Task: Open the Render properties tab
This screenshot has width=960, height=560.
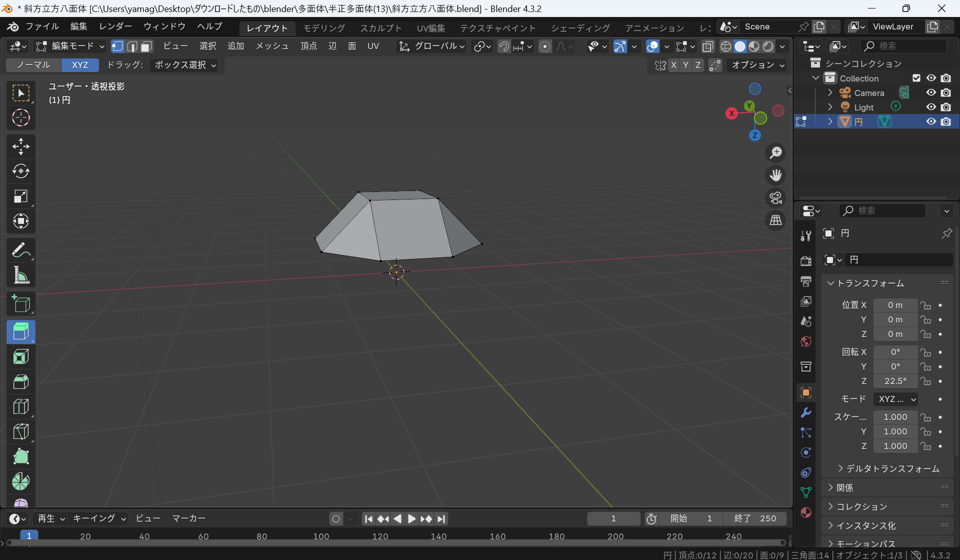Action: [x=805, y=260]
